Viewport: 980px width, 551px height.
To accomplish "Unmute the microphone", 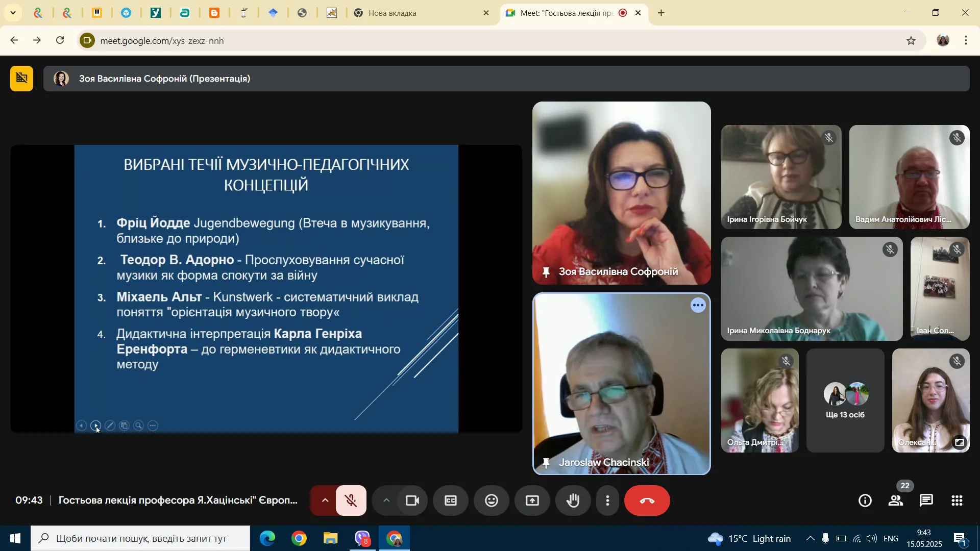I will 351,500.
